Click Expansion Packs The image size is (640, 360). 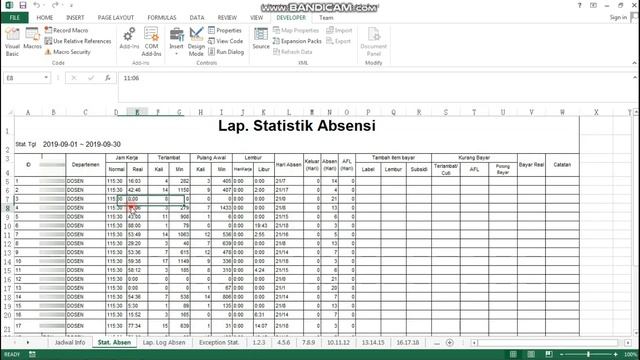[297, 41]
